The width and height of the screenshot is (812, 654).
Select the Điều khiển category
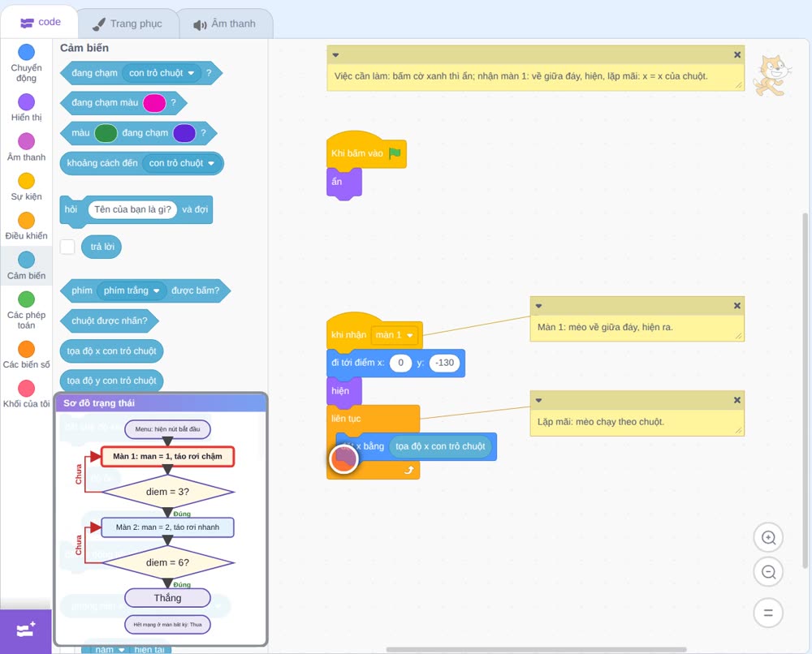point(26,226)
